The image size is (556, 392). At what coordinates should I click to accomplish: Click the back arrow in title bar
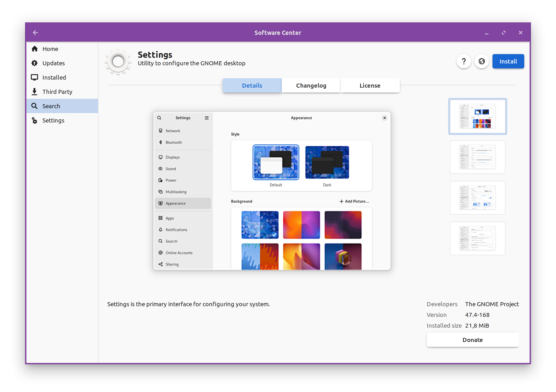tap(35, 33)
